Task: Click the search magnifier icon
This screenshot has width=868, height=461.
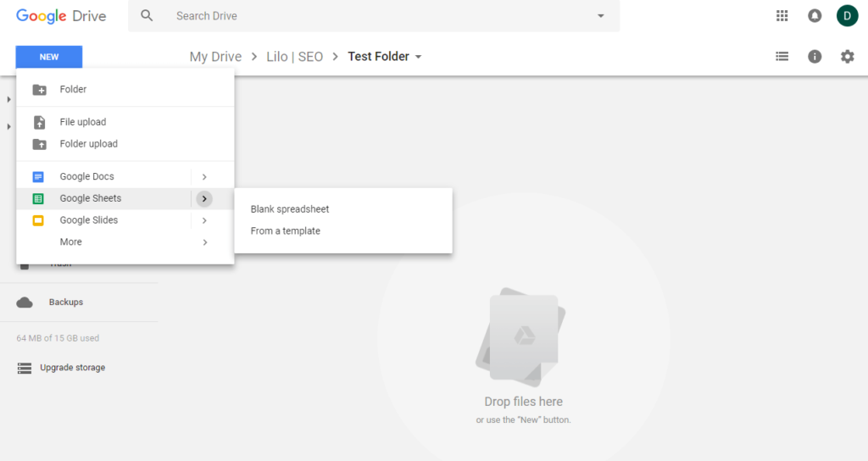Action: (x=147, y=16)
